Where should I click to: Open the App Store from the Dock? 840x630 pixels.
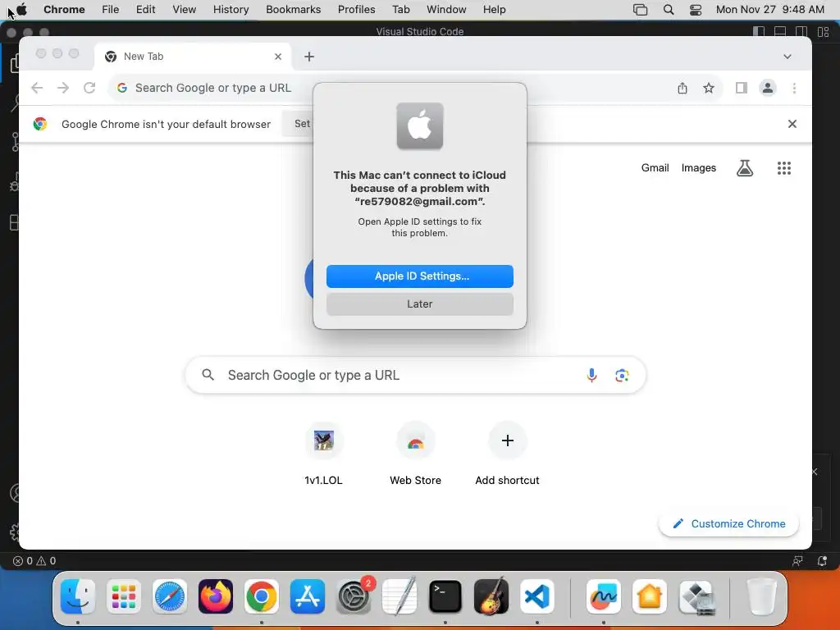[308, 597]
